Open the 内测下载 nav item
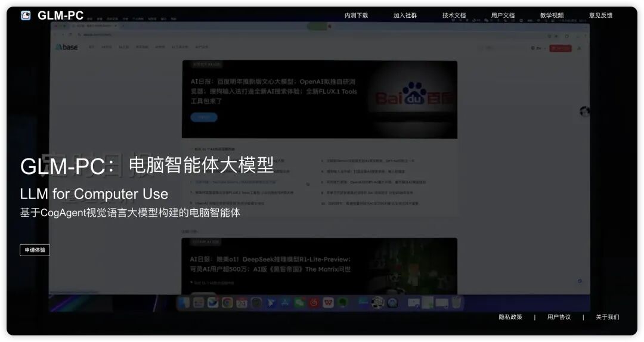This screenshot has width=644, height=342. [356, 15]
